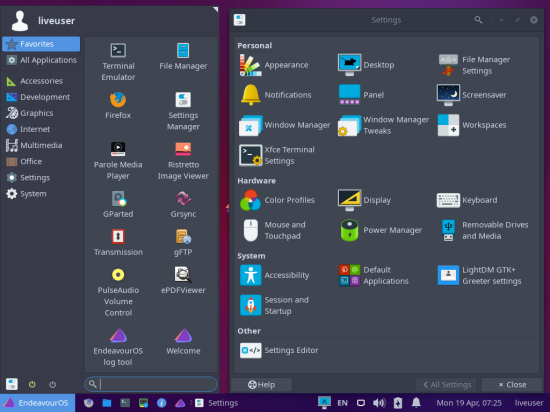Screen dimensions: 550x412
Task: Open Window Manager Tweaks
Action: click(x=383, y=125)
